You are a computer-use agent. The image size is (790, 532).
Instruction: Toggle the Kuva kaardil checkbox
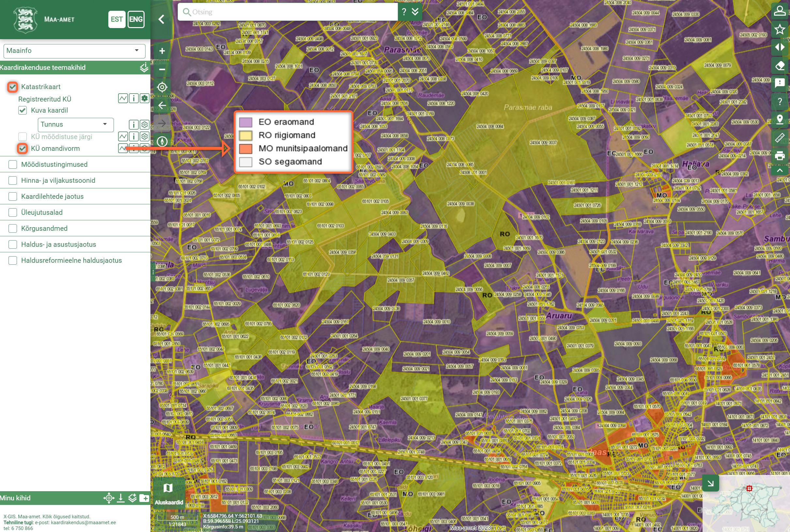pos(23,110)
